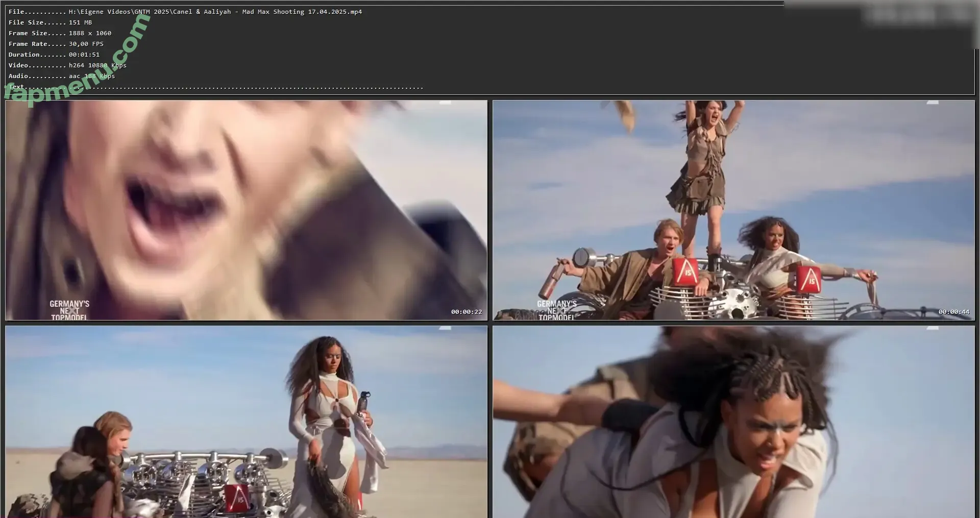This screenshot has height=518, width=980.
Task: Select the Video codec line h264
Action: click(97, 65)
